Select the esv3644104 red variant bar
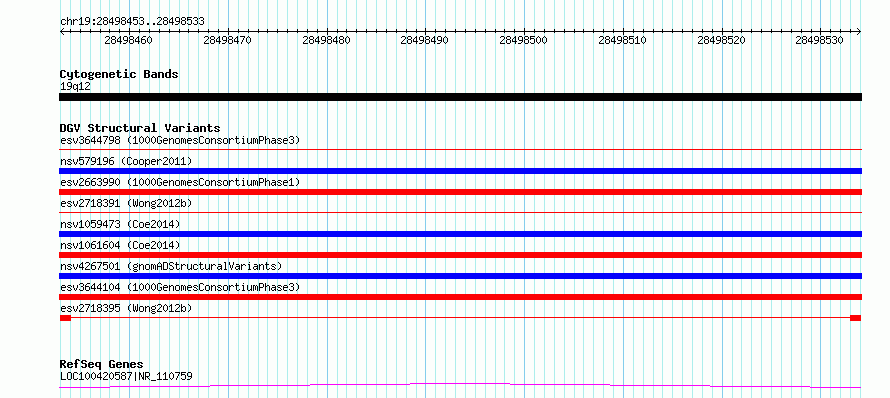 [460, 297]
